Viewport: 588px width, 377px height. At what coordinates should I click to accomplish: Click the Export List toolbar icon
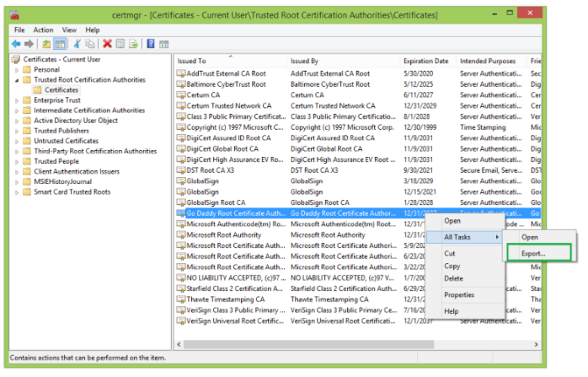(x=133, y=45)
